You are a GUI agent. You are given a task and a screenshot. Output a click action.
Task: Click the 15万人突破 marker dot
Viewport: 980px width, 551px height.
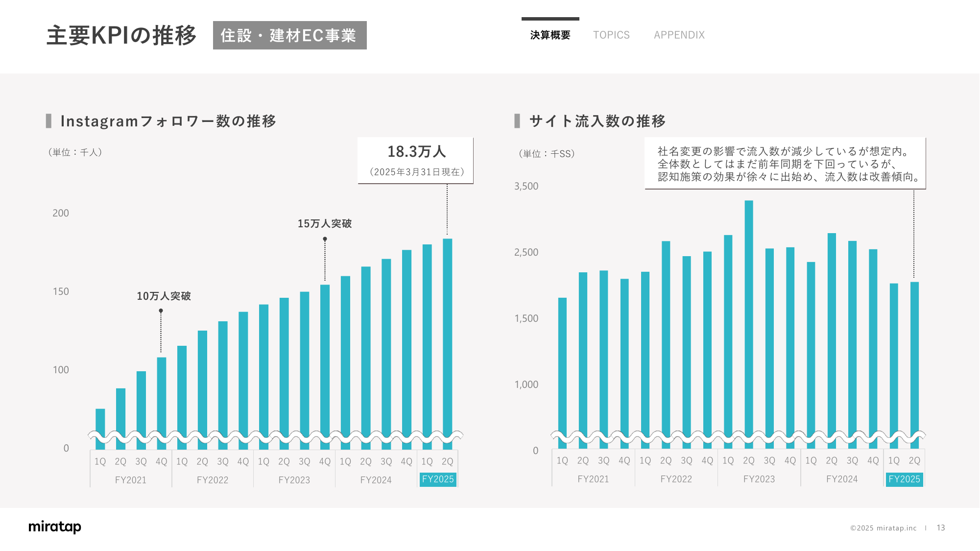tap(325, 239)
